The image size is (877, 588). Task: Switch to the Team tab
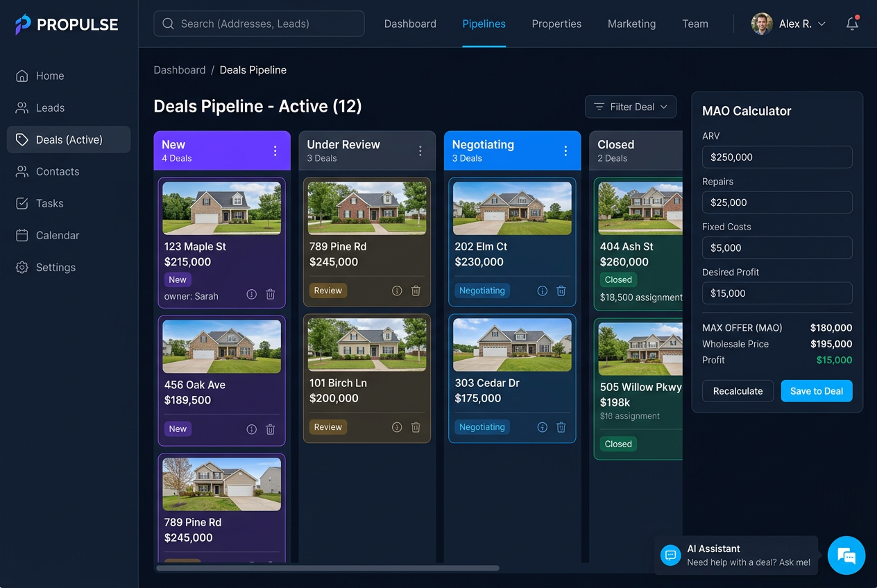tap(695, 24)
